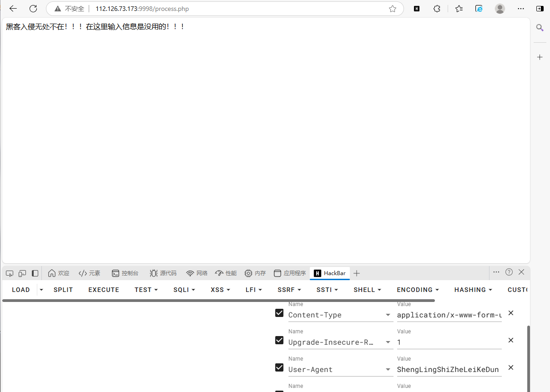Edit the User-Agent value ShengLingShiZheLeiKeDun

click(x=449, y=370)
